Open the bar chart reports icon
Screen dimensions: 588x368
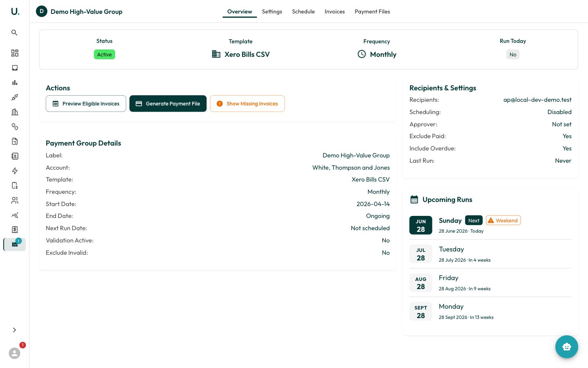15,83
